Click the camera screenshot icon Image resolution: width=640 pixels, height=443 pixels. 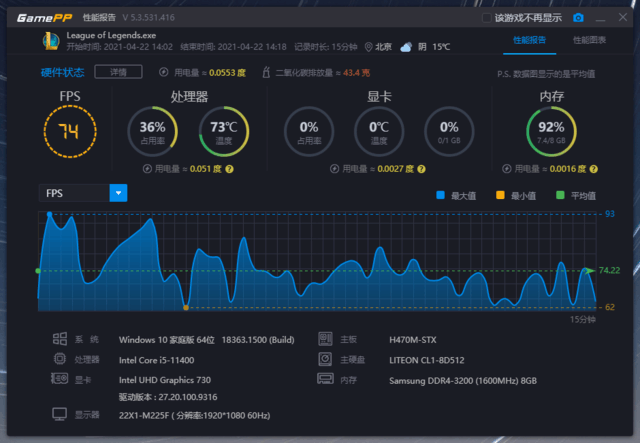578,17
